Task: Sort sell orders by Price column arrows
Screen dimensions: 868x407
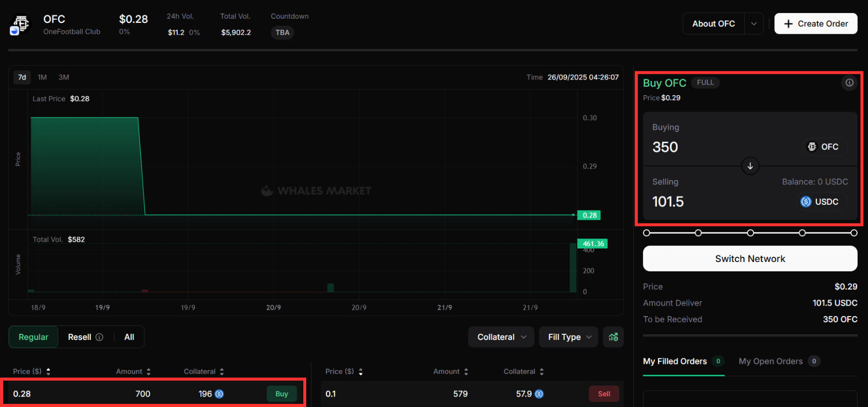Action: tap(361, 372)
